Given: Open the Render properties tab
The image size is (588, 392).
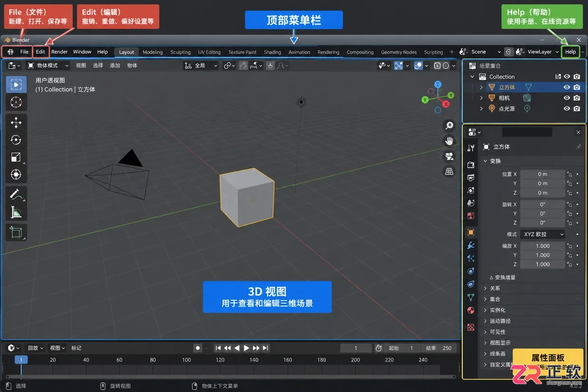Looking at the screenshot, I should coord(471,165).
